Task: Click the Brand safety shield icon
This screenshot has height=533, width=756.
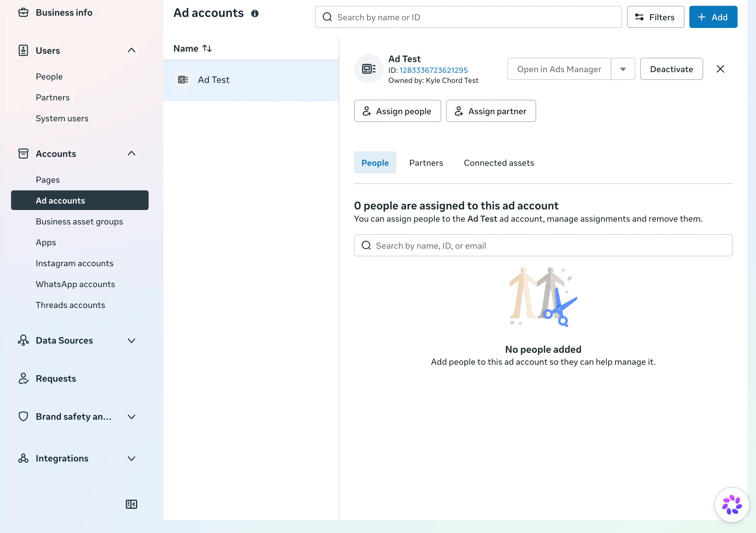Action: [x=23, y=416]
